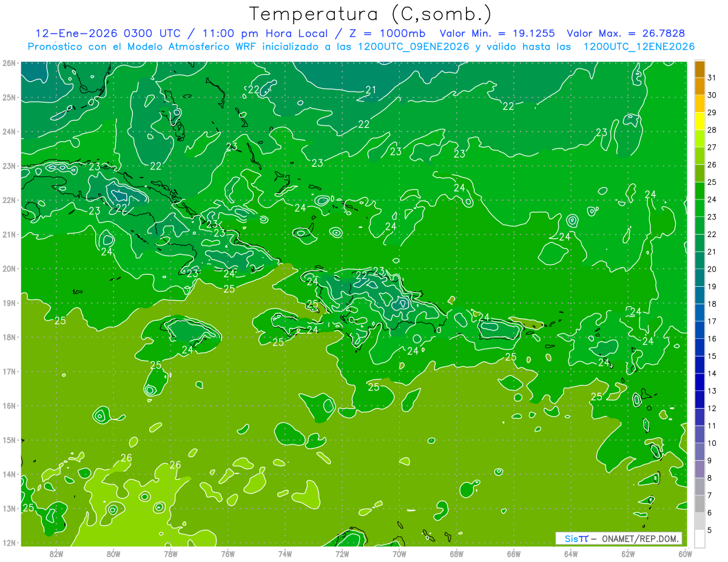Click the colorbar scale label 9

click(x=710, y=460)
